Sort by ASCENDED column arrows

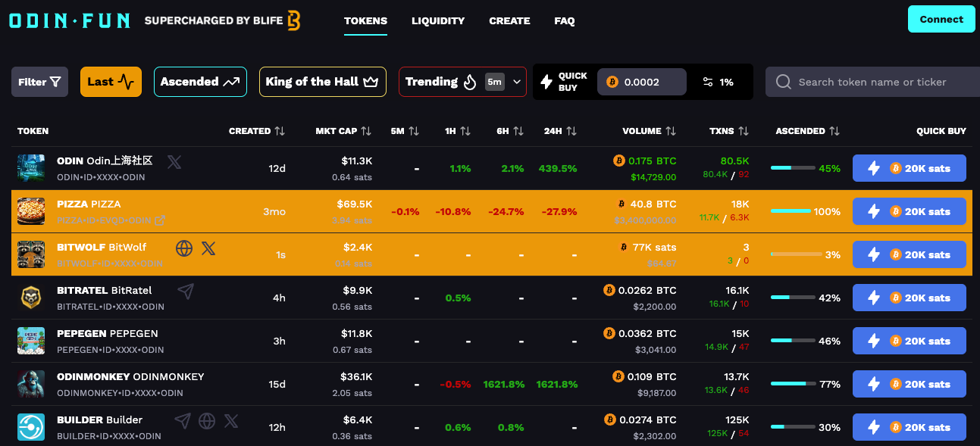834,131
